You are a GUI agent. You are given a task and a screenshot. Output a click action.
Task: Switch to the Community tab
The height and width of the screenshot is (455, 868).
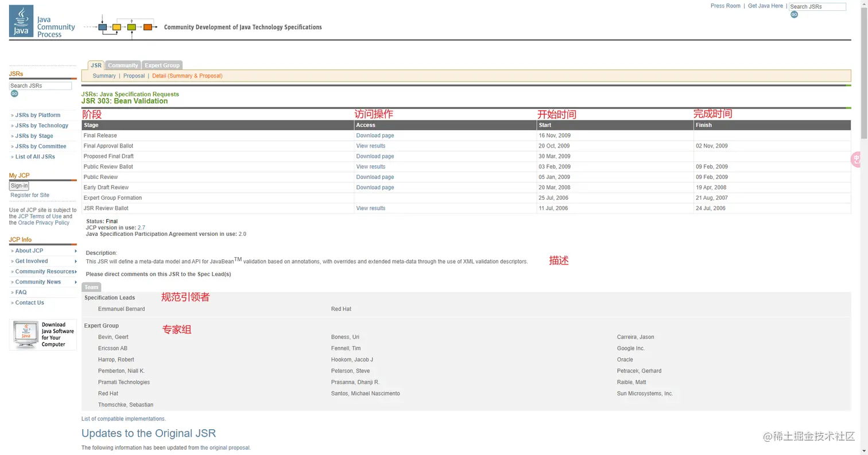(123, 65)
